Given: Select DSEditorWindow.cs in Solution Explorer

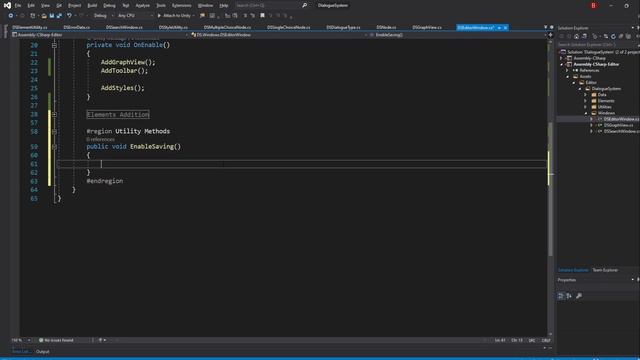Looking at the screenshot, I should pyautogui.click(x=621, y=119).
